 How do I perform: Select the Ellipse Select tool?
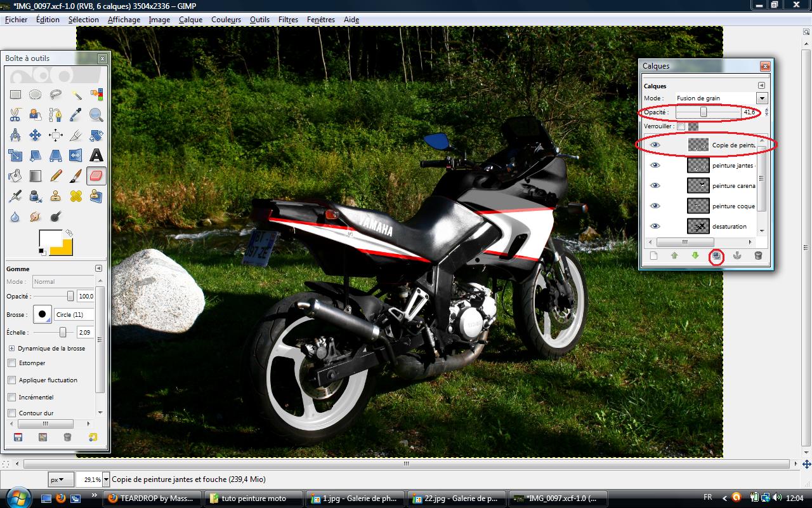[x=36, y=95]
